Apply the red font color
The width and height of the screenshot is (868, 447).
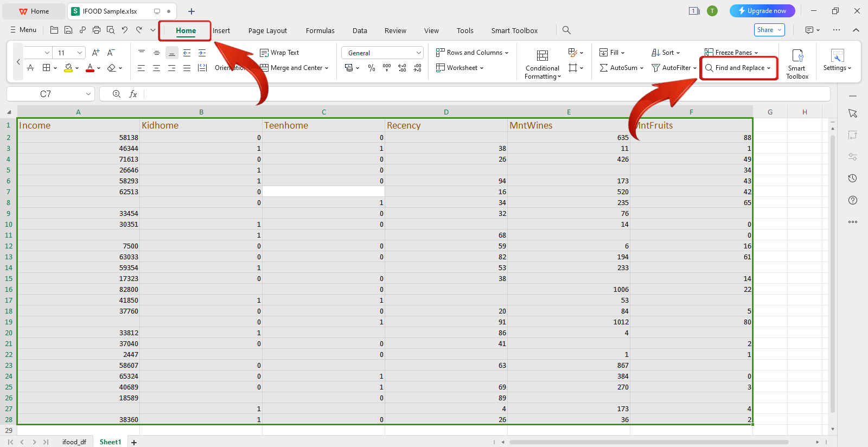click(x=90, y=68)
